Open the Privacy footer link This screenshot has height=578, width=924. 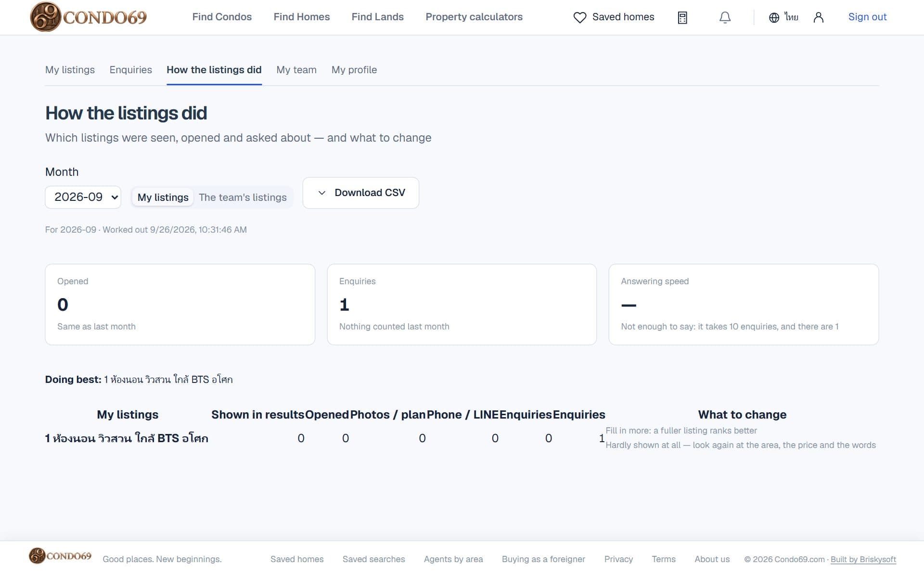618,559
